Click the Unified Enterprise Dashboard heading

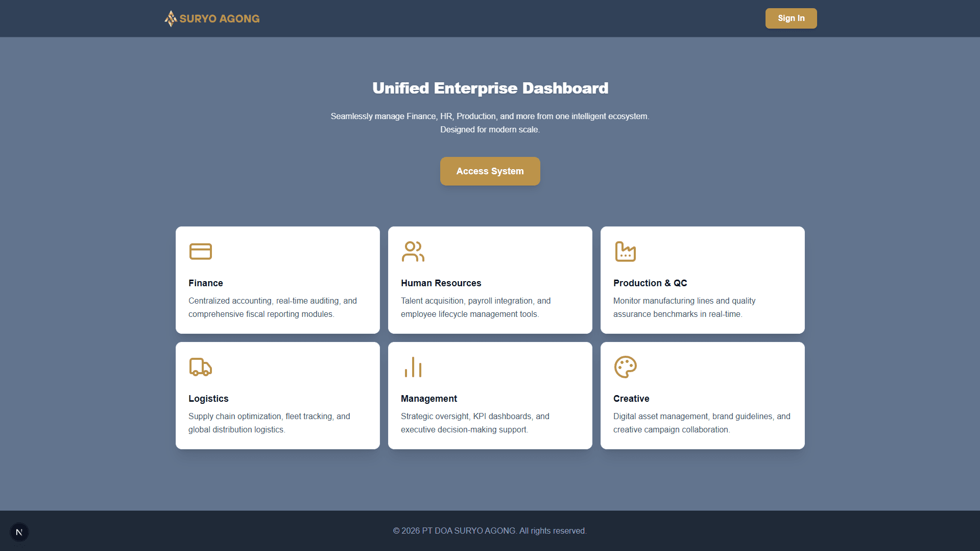coord(490,88)
